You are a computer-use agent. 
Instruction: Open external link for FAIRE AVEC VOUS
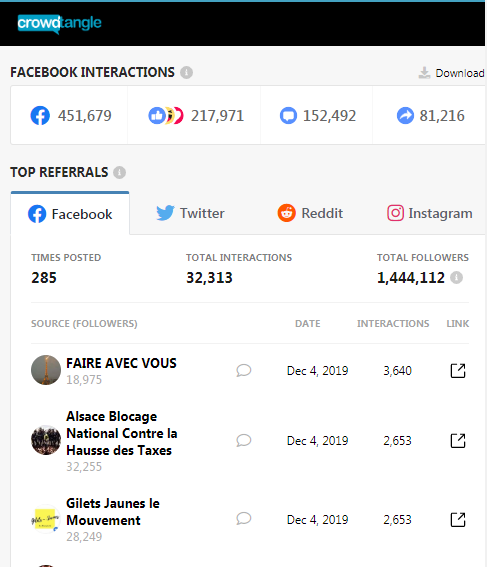tap(458, 371)
